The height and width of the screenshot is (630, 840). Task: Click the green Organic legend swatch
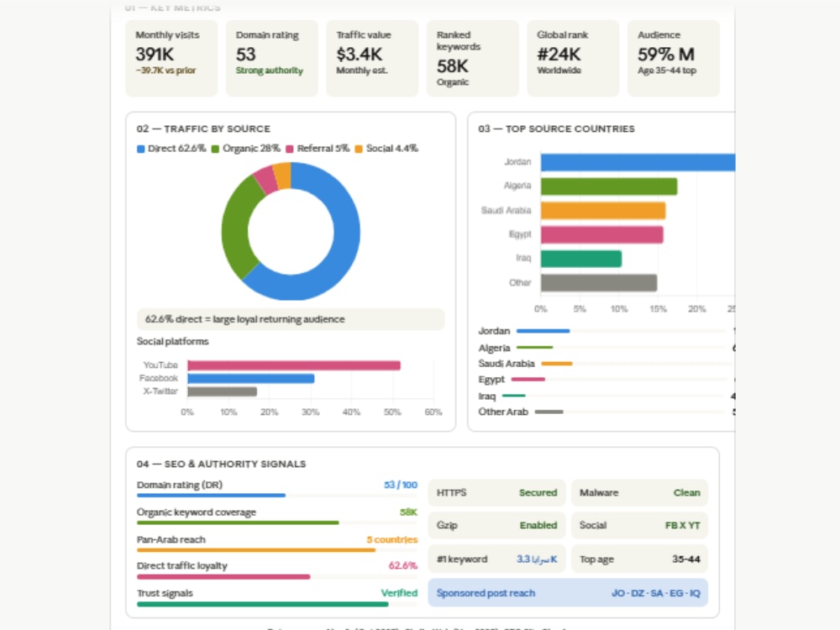[215, 149]
